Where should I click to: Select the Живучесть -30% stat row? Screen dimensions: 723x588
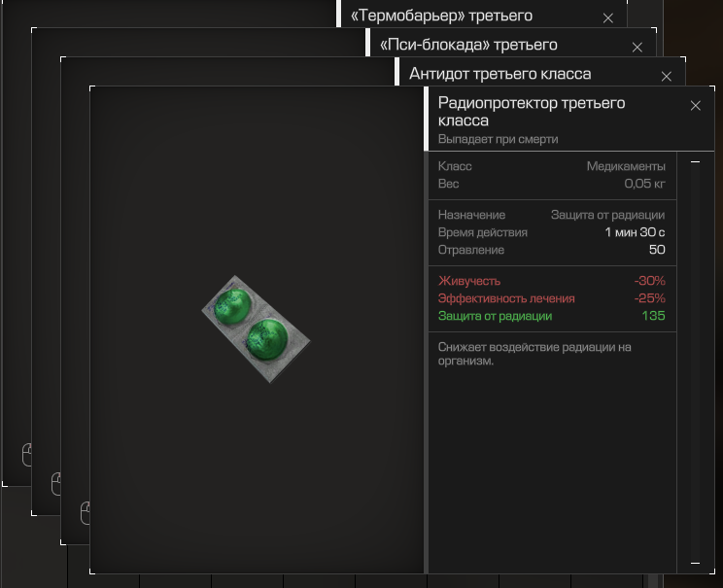coord(551,281)
